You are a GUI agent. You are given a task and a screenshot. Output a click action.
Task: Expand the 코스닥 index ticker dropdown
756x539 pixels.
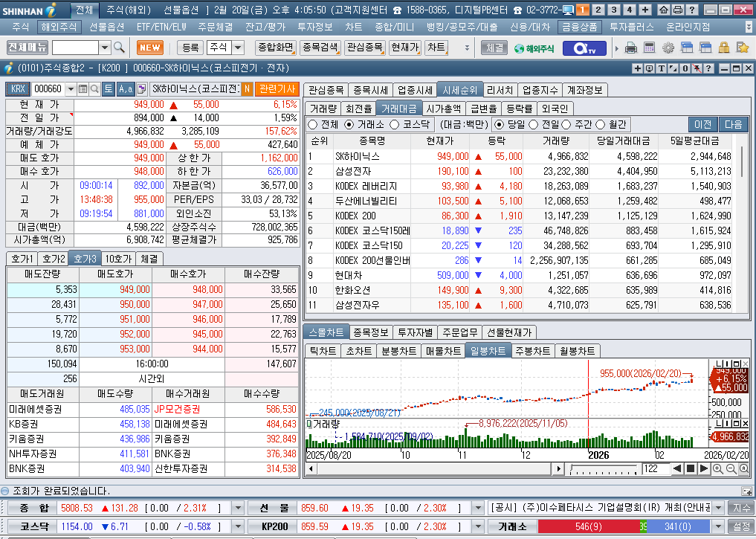(x=238, y=526)
